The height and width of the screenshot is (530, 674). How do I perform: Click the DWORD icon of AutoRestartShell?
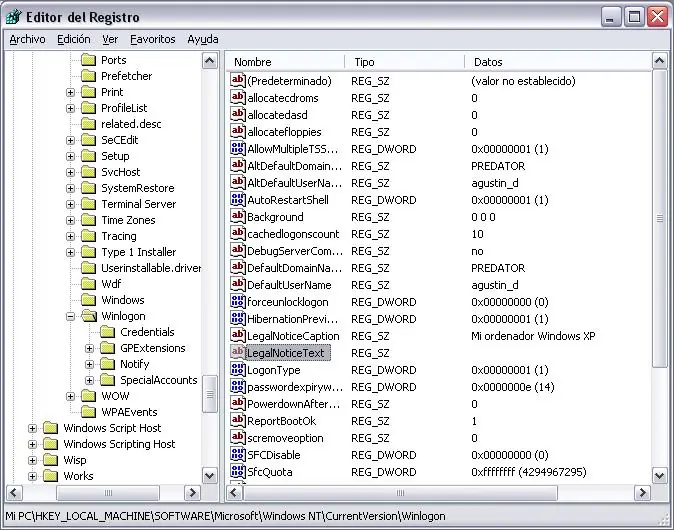(x=238, y=199)
